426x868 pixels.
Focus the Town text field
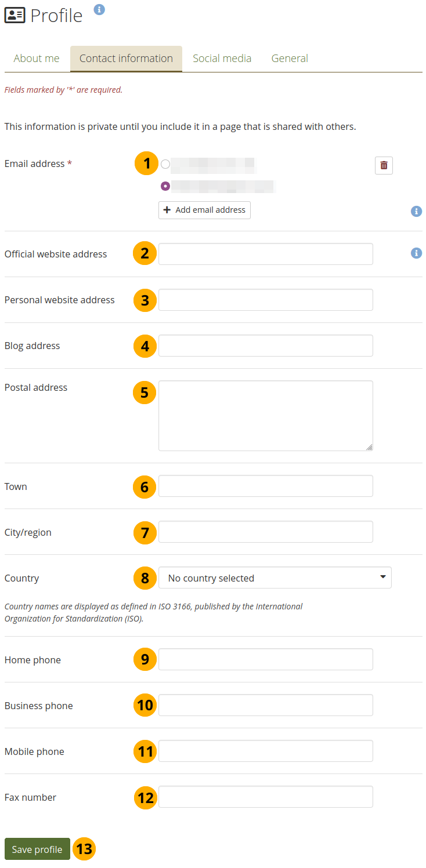tap(265, 486)
